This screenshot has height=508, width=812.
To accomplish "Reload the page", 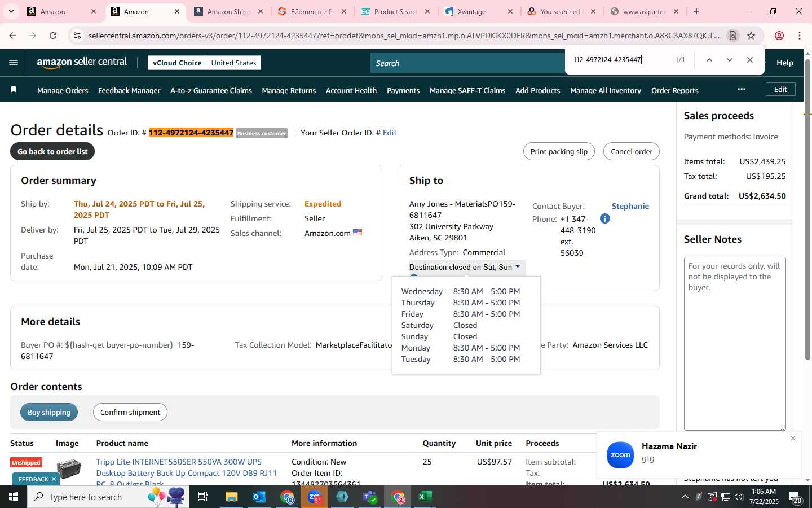I will pyautogui.click(x=53, y=36).
